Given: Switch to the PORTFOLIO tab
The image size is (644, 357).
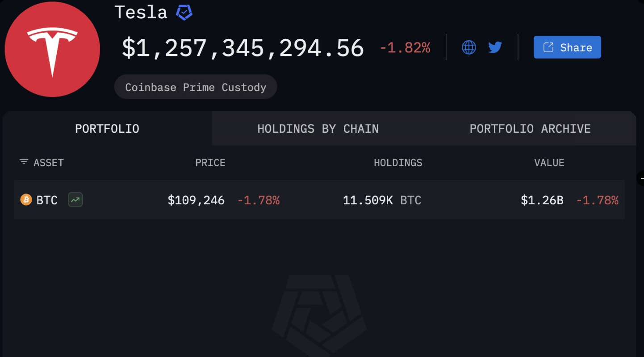Looking at the screenshot, I should pyautogui.click(x=107, y=129).
